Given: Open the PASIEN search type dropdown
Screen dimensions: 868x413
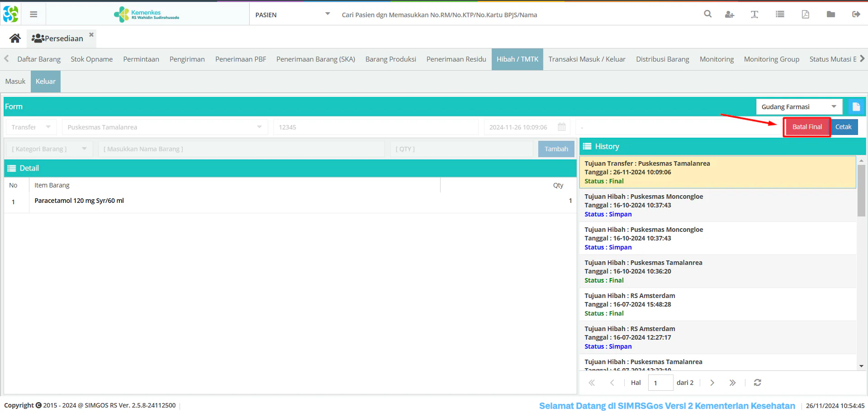Looking at the screenshot, I should coord(327,14).
